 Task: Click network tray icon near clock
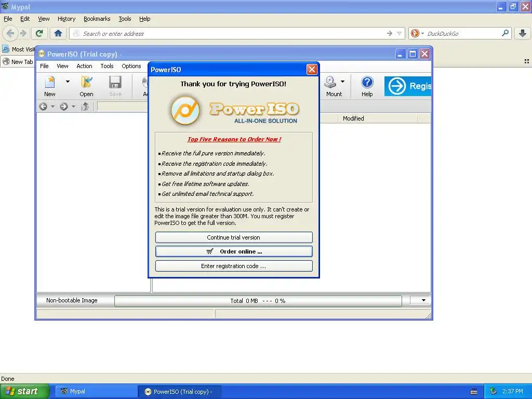pyautogui.click(x=493, y=392)
